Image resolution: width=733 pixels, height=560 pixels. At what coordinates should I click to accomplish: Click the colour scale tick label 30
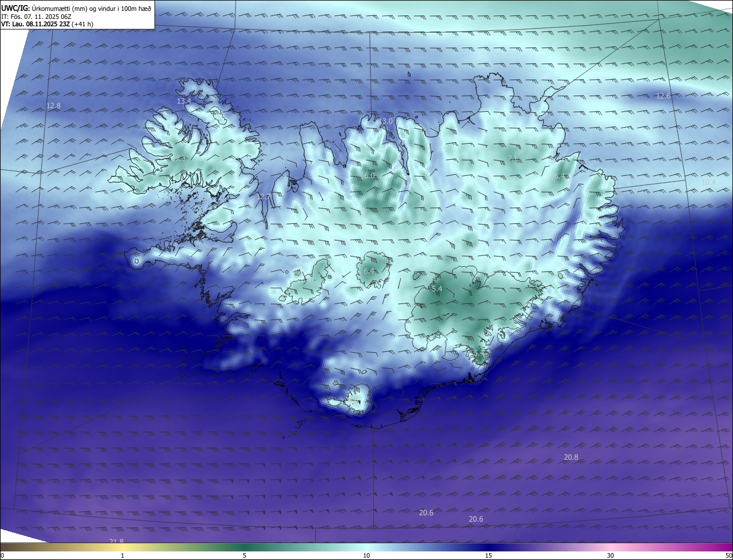point(610,555)
